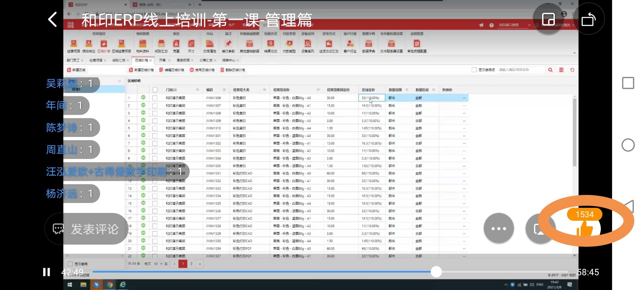Open the 设备系列 ribbon icon
Viewport: 644px width, 290px height.
tap(308, 46)
